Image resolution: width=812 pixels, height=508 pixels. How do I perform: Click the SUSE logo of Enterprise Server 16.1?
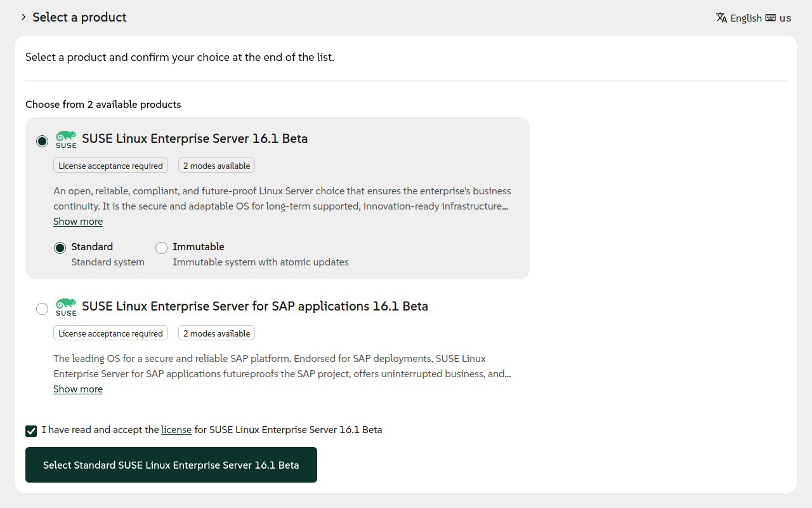[66, 139]
